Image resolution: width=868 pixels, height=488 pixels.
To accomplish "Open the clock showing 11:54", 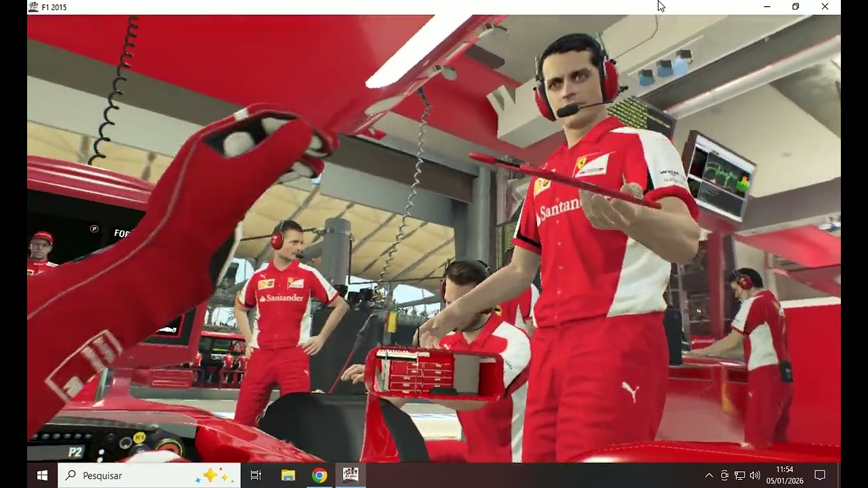I will pos(785,475).
